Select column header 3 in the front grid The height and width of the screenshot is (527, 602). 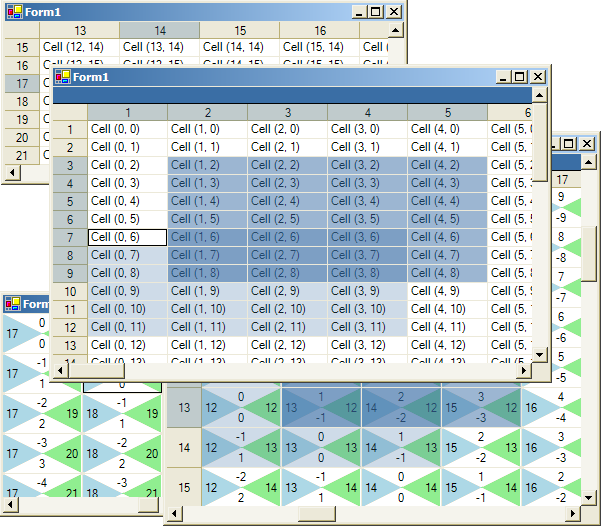(287, 112)
